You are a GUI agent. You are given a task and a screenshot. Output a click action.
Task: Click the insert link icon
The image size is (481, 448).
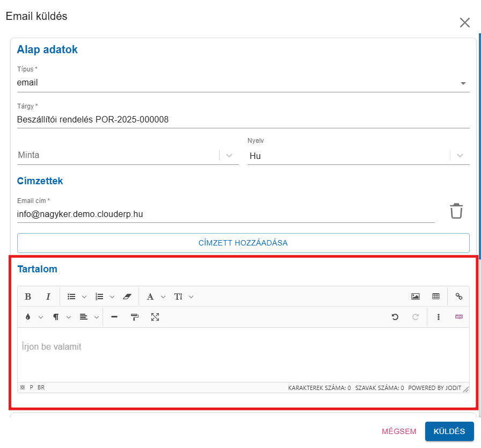459,297
